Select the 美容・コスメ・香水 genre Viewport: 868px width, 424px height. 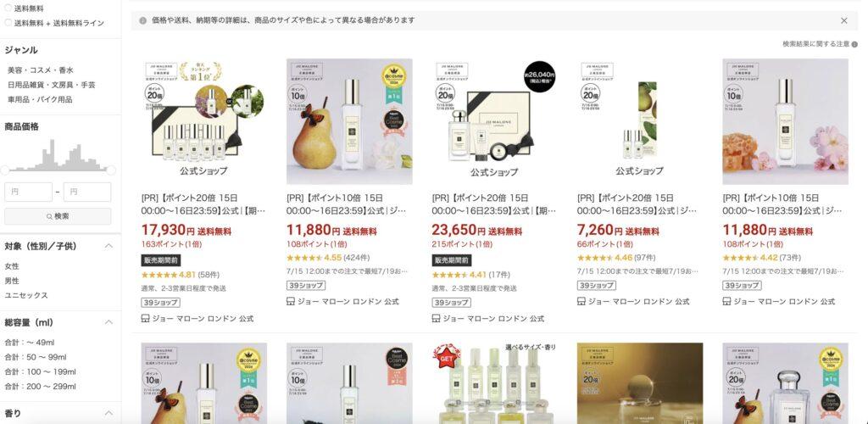point(41,70)
